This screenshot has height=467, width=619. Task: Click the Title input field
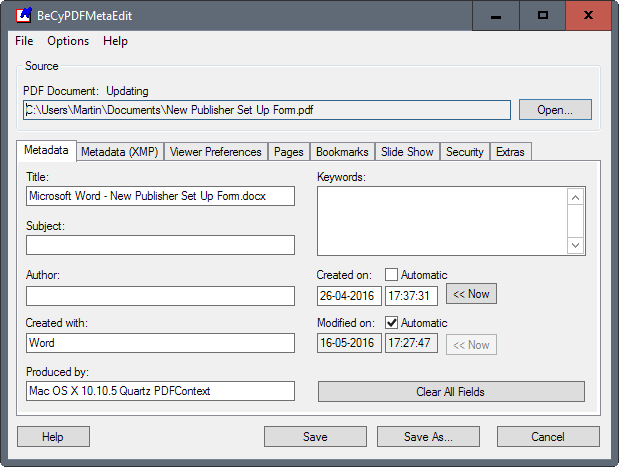pos(160,196)
